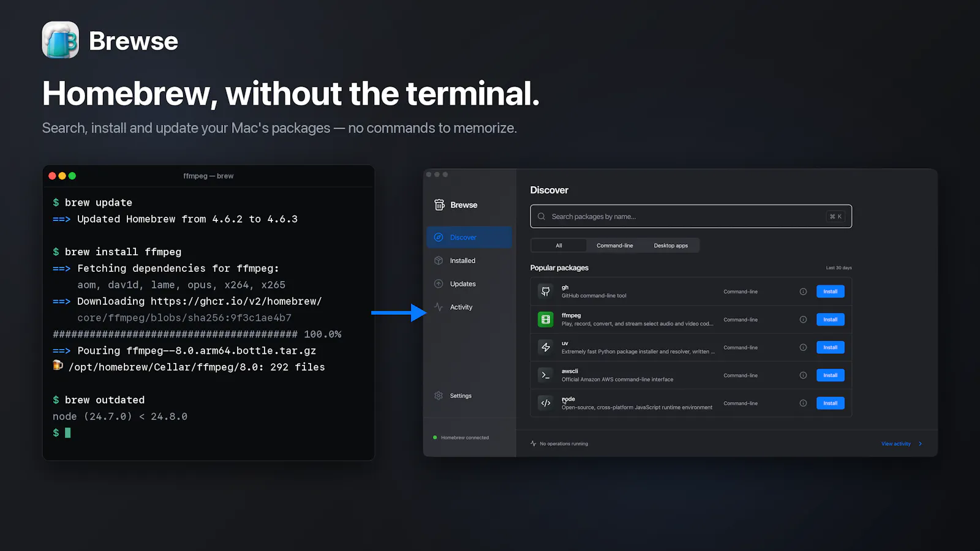Click the Popular packages heading
Image resolution: width=980 pixels, height=551 pixels.
[x=559, y=268]
